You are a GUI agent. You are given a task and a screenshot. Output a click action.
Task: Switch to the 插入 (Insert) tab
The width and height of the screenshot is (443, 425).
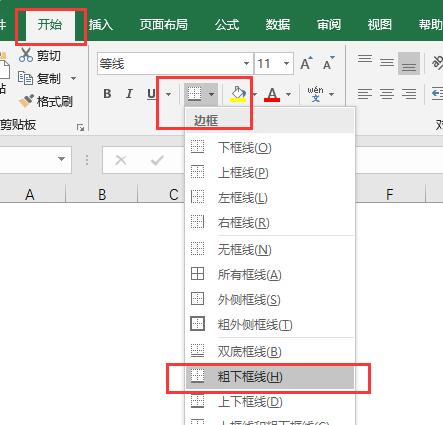(x=101, y=25)
